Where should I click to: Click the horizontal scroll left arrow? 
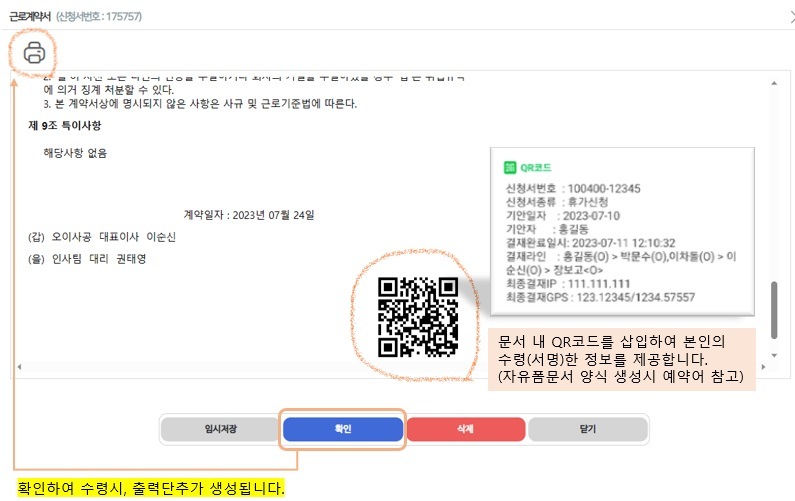[x=19, y=367]
